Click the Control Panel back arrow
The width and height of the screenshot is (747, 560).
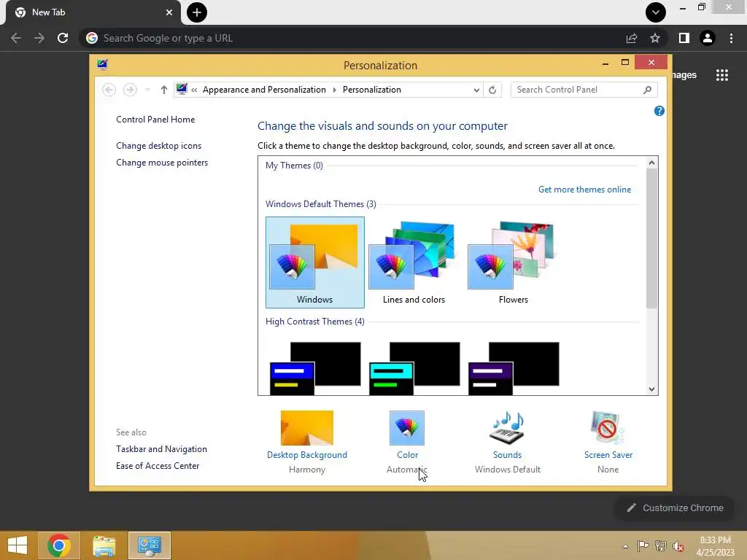pos(109,90)
